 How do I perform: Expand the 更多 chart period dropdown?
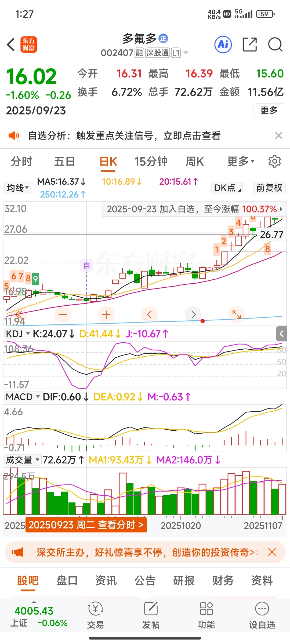tap(241, 161)
